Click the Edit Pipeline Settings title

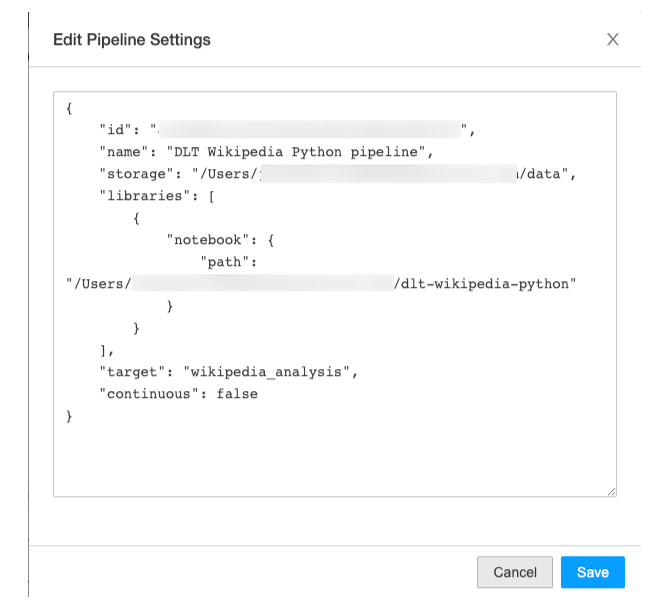(x=131, y=40)
